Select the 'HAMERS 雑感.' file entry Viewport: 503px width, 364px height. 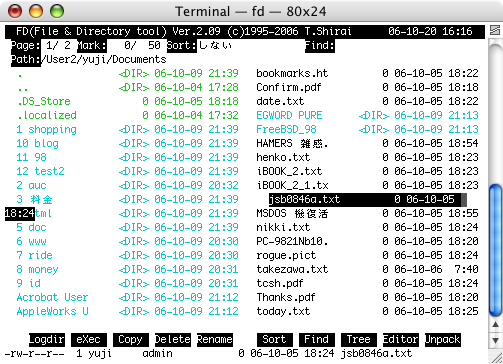(367, 143)
